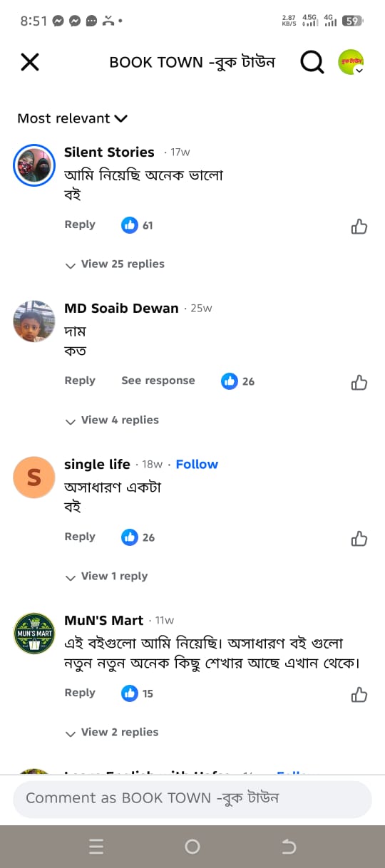Open Silent Stories profile picture

pos(35,165)
